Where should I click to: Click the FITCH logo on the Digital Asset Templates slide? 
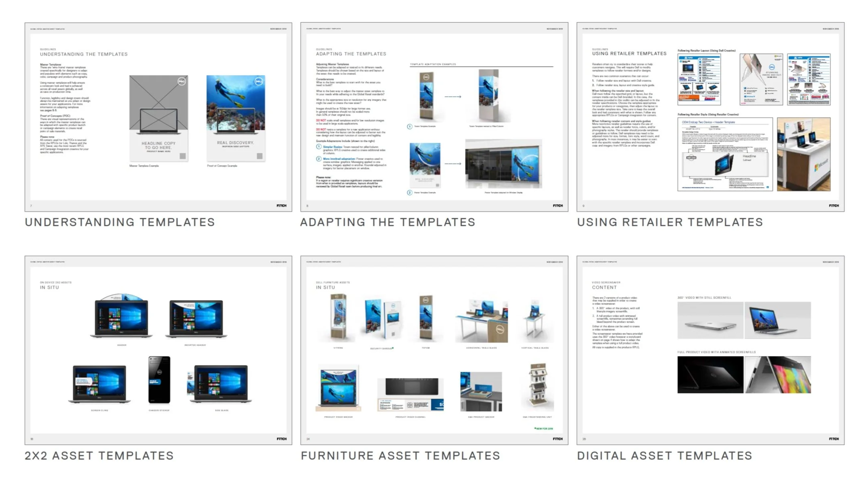coord(833,439)
